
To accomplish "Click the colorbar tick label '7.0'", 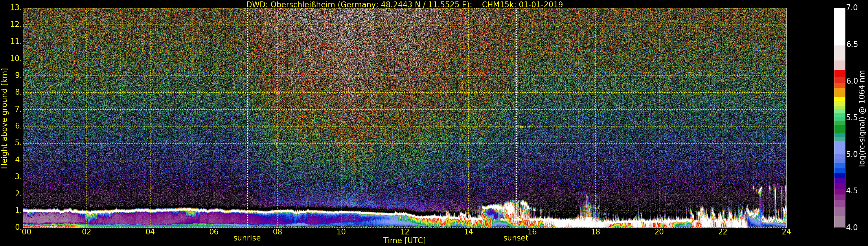I will point(852,8).
